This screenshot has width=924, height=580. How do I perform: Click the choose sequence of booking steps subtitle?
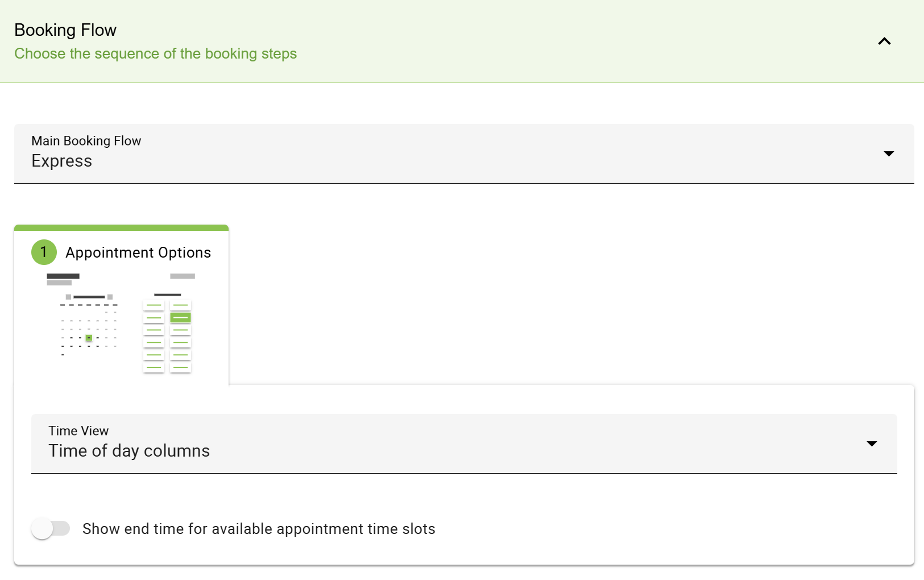[155, 53]
